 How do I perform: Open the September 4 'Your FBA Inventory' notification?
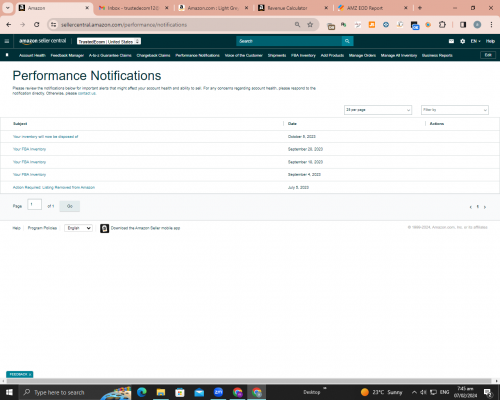click(29, 175)
